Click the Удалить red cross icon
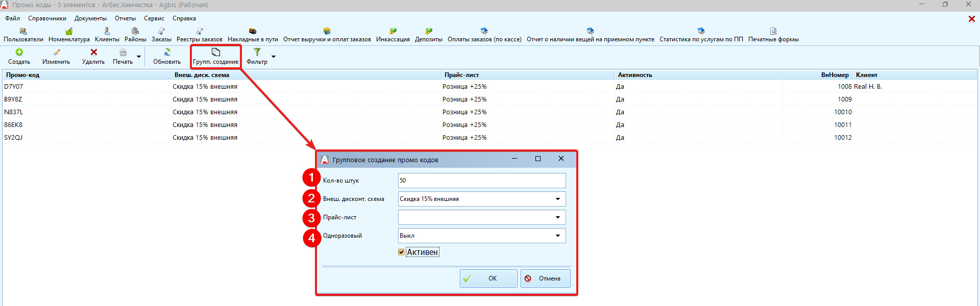The height and width of the screenshot is (306, 980). pyautogui.click(x=93, y=52)
